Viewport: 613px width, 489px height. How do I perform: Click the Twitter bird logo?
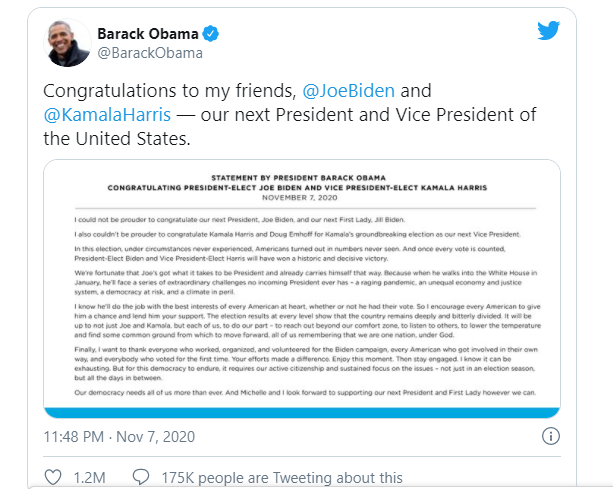[548, 30]
